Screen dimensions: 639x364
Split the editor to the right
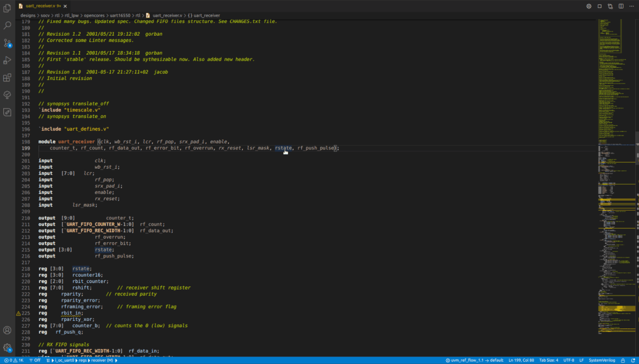(x=620, y=6)
